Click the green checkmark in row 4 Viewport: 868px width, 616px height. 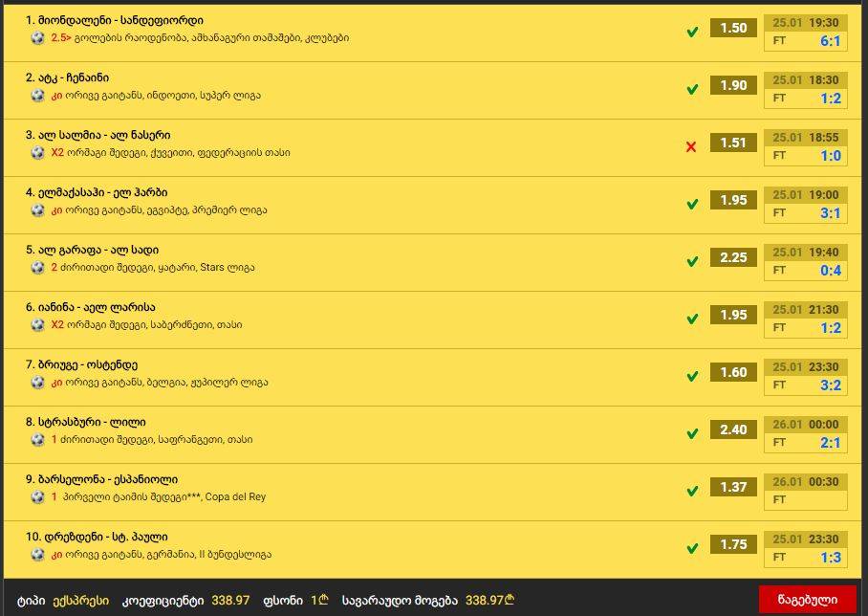click(x=692, y=205)
